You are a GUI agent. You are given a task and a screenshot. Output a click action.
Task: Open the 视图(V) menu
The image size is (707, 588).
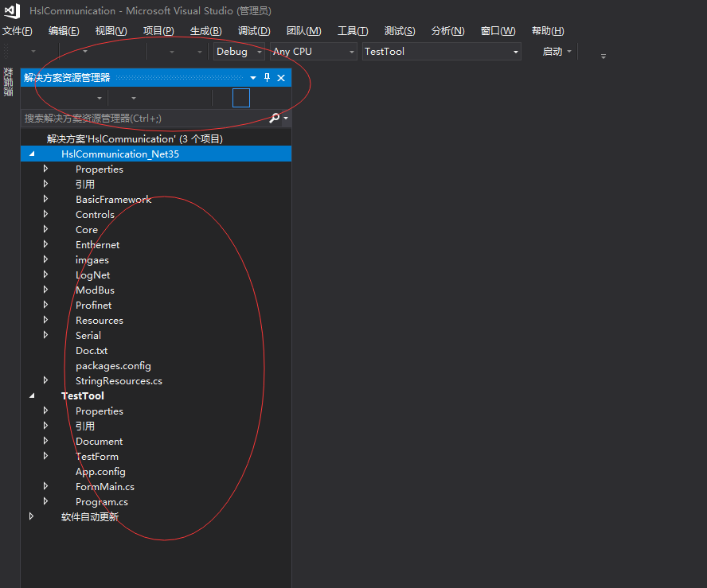pos(111,31)
